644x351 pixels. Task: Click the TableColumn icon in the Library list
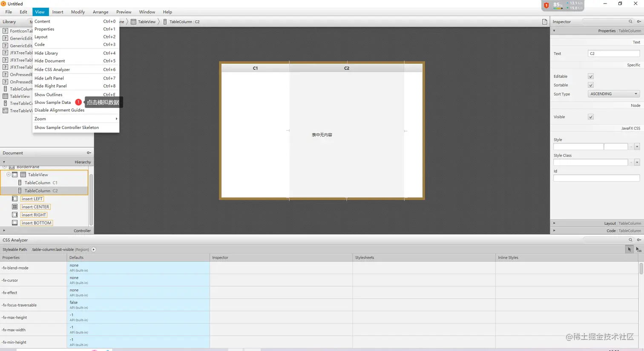pos(5,89)
